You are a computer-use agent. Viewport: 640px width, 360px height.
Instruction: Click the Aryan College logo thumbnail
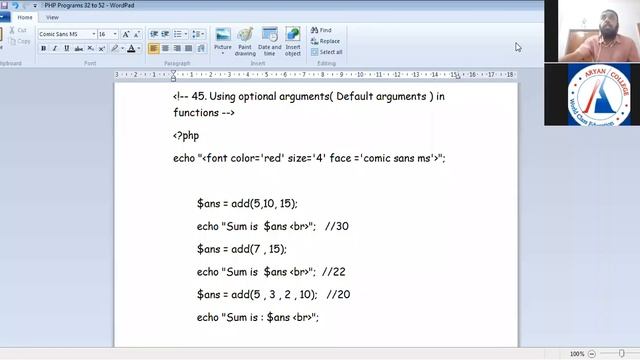click(599, 94)
